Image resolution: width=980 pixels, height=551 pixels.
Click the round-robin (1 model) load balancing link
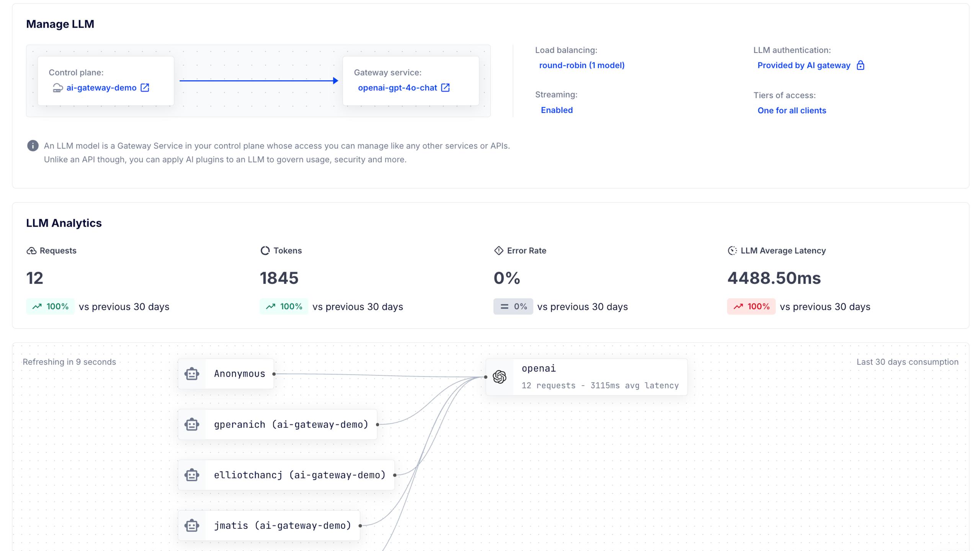(581, 65)
